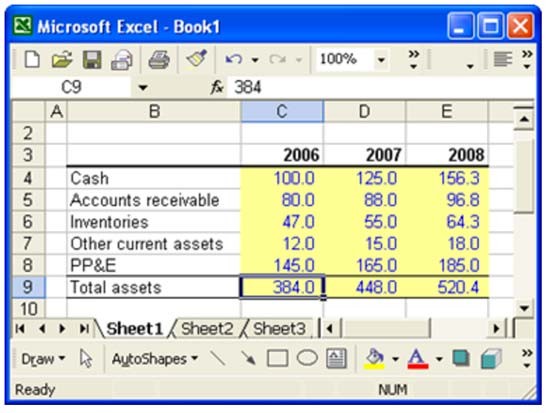The height and width of the screenshot is (413, 547).
Task: Apply the red Font Color swatch
Action: pos(418,359)
